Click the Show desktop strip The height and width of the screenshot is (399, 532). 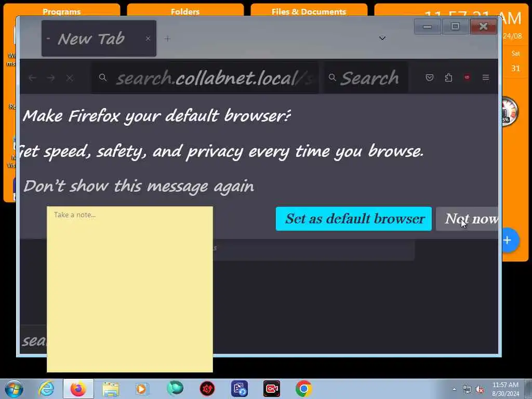pyautogui.click(x=528, y=389)
